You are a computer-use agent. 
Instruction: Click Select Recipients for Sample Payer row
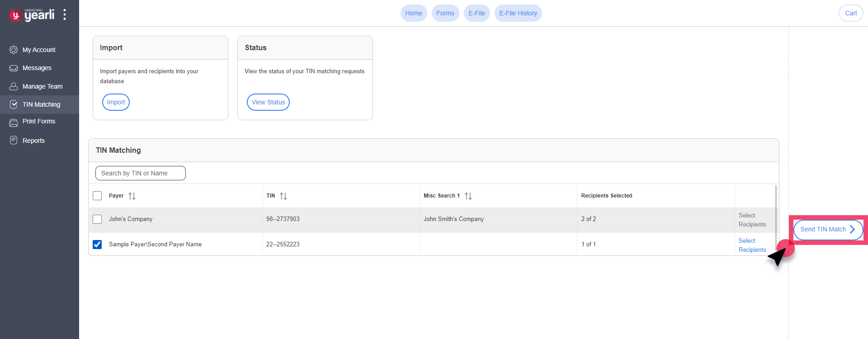point(752,245)
